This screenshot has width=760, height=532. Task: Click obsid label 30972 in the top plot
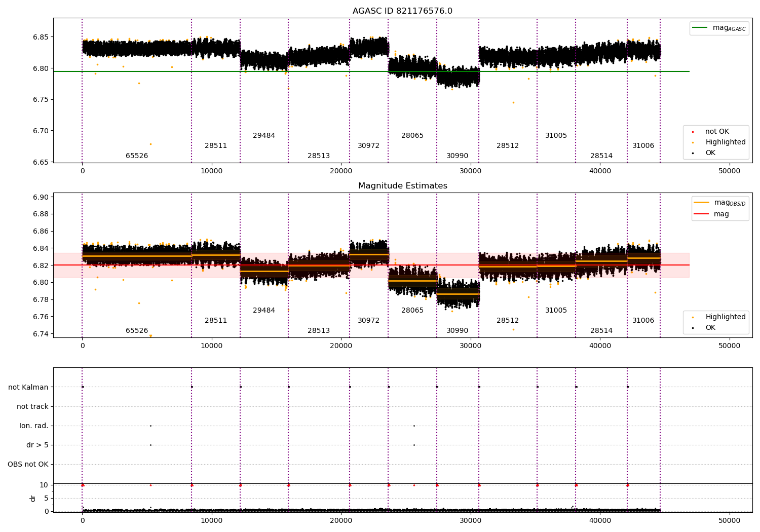(x=368, y=146)
